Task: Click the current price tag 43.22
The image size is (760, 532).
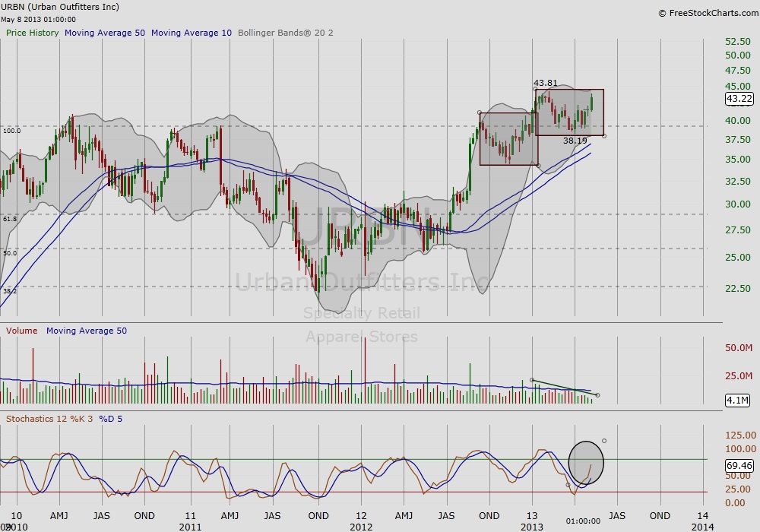Action: click(x=739, y=99)
